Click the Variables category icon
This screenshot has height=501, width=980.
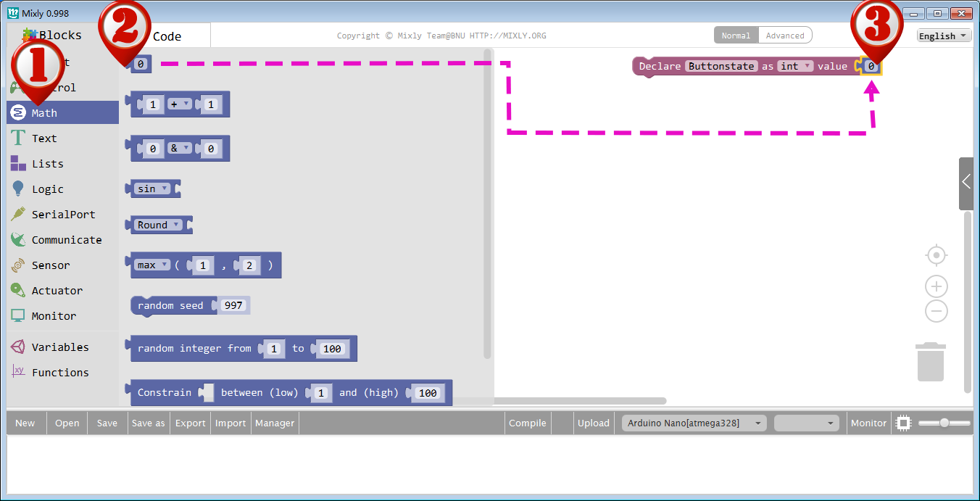pos(18,347)
